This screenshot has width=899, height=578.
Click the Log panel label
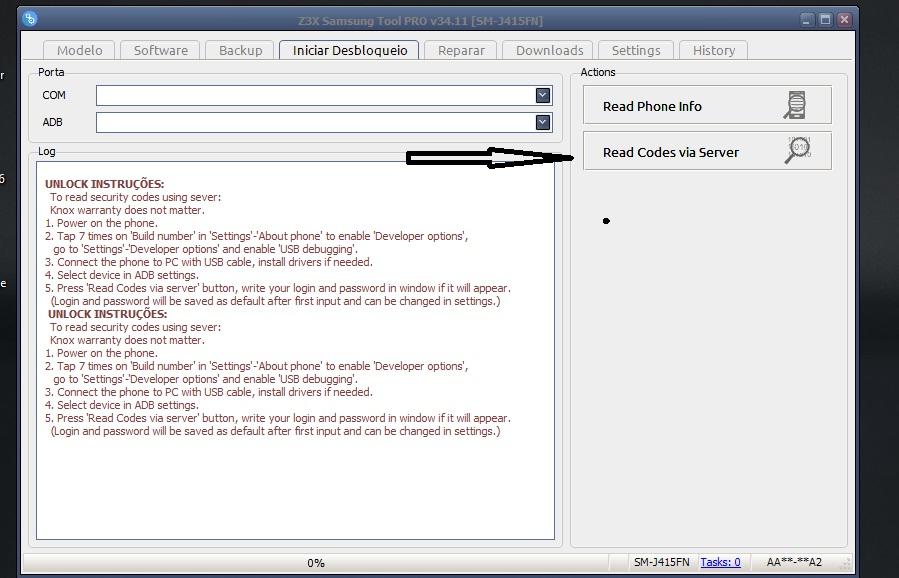[46, 151]
